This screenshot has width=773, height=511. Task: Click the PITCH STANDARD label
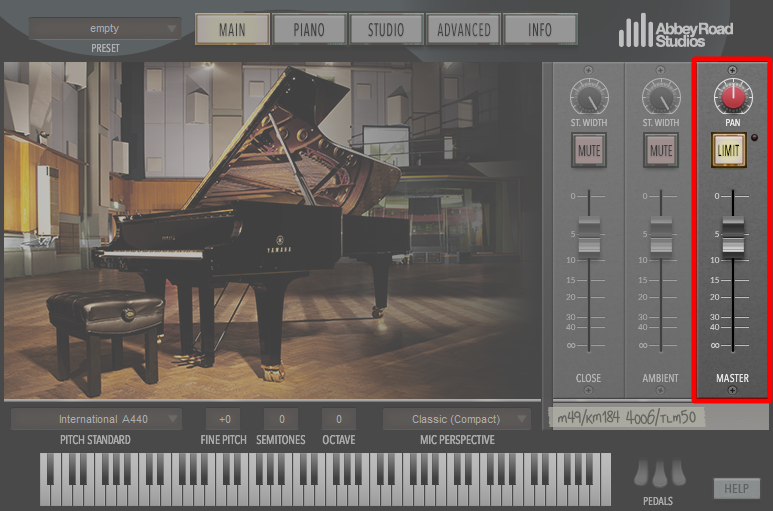95,440
